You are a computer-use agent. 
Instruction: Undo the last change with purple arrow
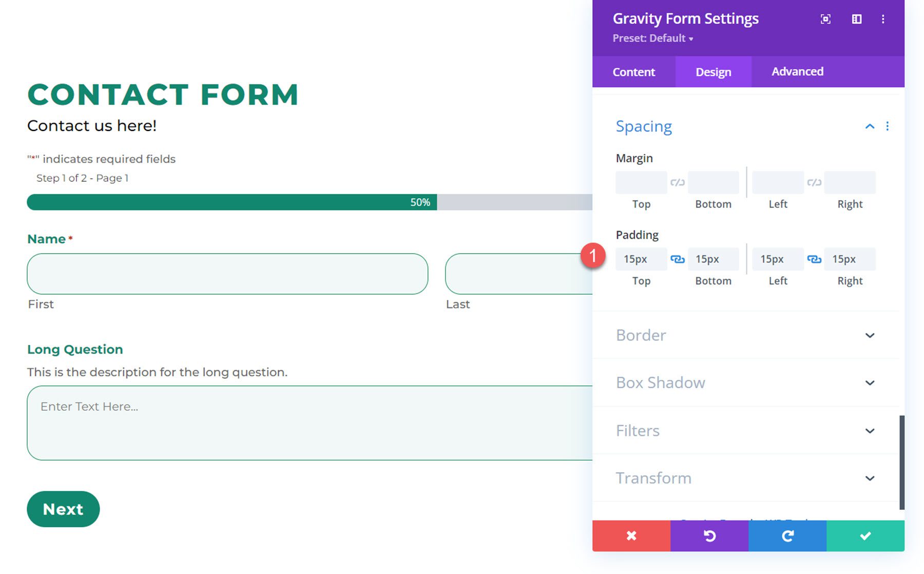pos(709,536)
